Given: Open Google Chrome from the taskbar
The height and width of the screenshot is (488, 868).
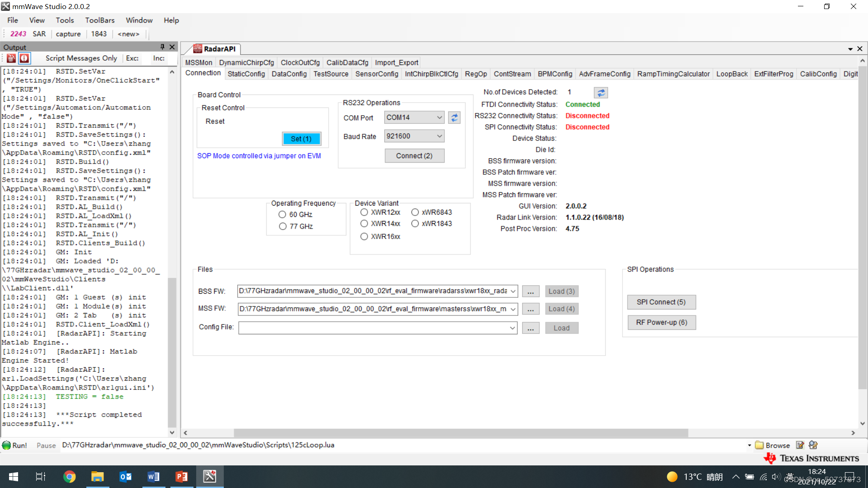Looking at the screenshot, I should point(69,477).
